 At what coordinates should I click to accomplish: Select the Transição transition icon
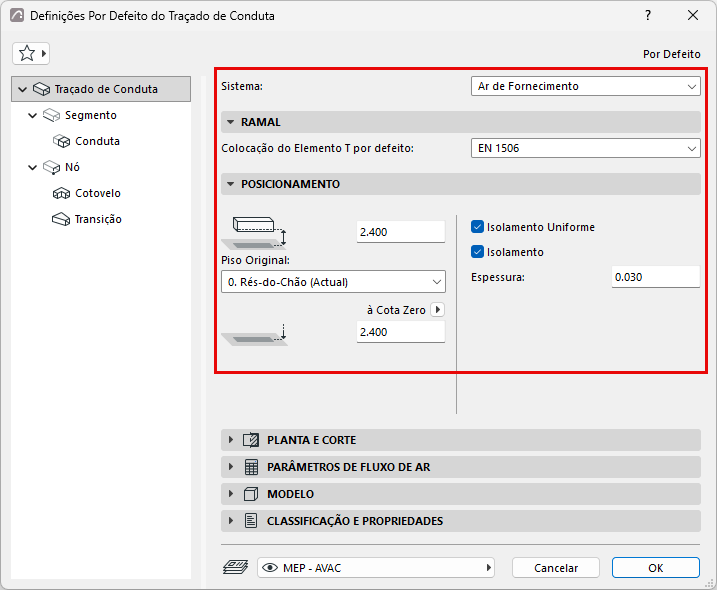click(61, 220)
